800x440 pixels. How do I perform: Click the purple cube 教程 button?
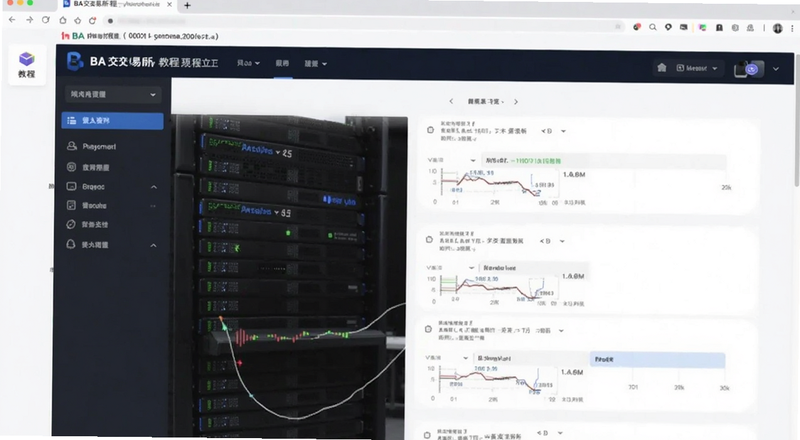pyautogui.click(x=27, y=65)
